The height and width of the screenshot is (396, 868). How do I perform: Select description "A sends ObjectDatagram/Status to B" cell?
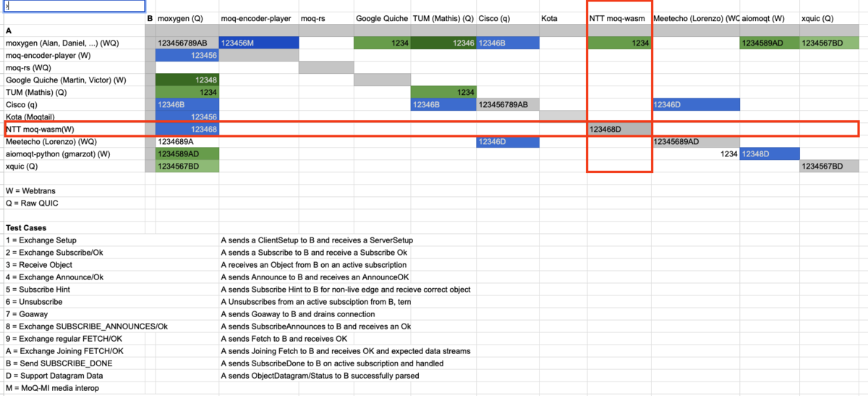pyautogui.click(x=320, y=376)
